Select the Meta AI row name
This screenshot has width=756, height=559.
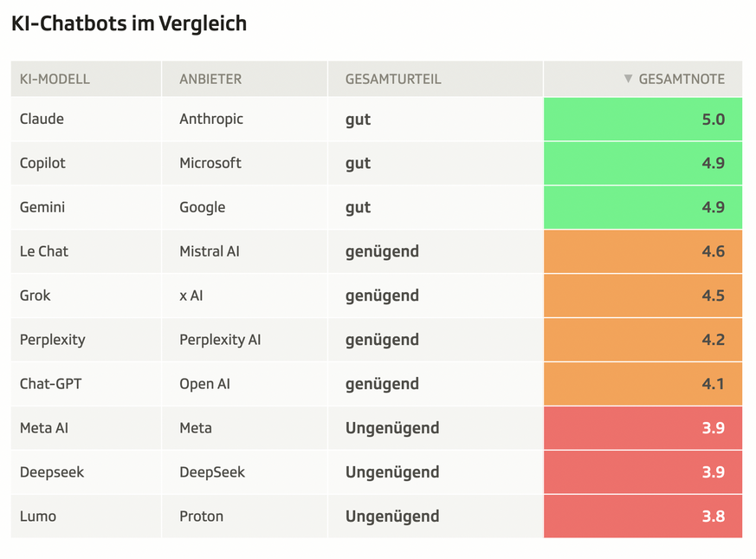tap(44, 428)
